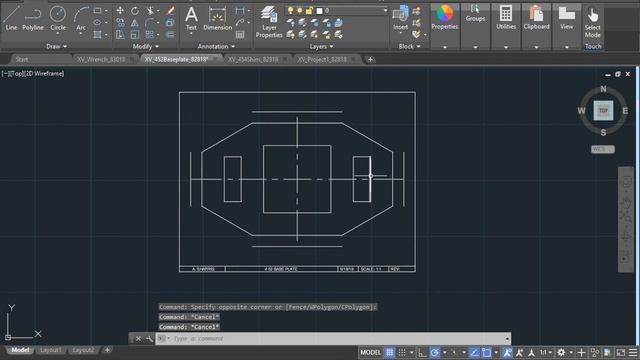Choose the Ellipse draw tool
The image size is (640, 360).
98,22
